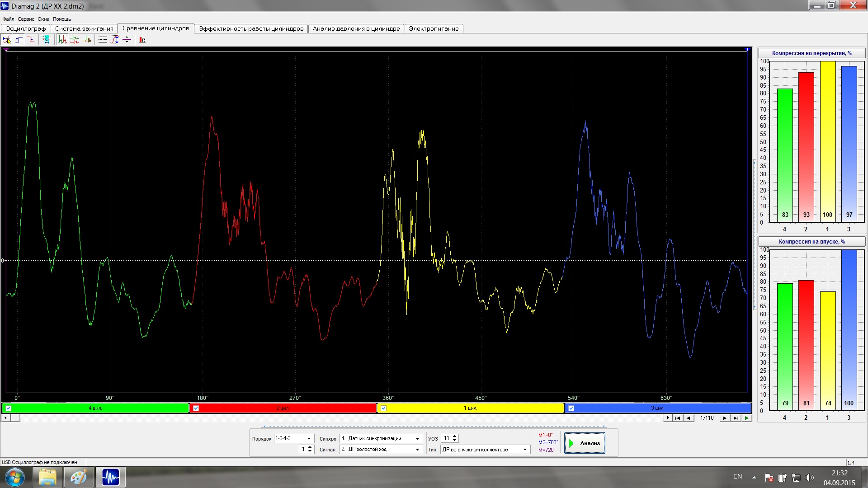Switch to Осциллограф tab
This screenshot has height=488, width=868.
coord(26,28)
